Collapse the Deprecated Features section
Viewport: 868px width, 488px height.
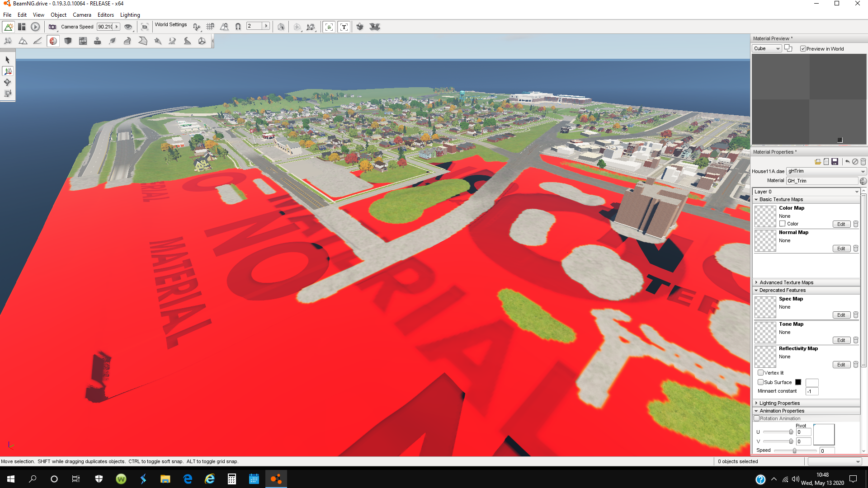(806, 291)
